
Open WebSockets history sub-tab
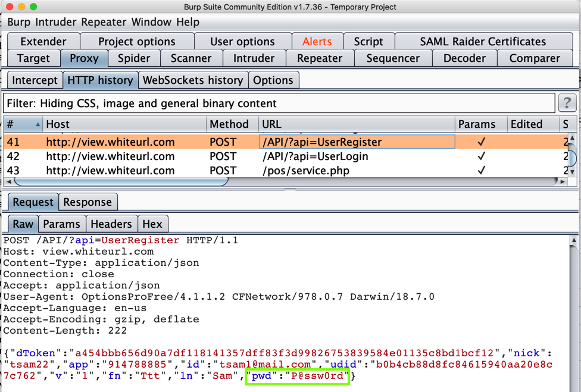[193, 80]
